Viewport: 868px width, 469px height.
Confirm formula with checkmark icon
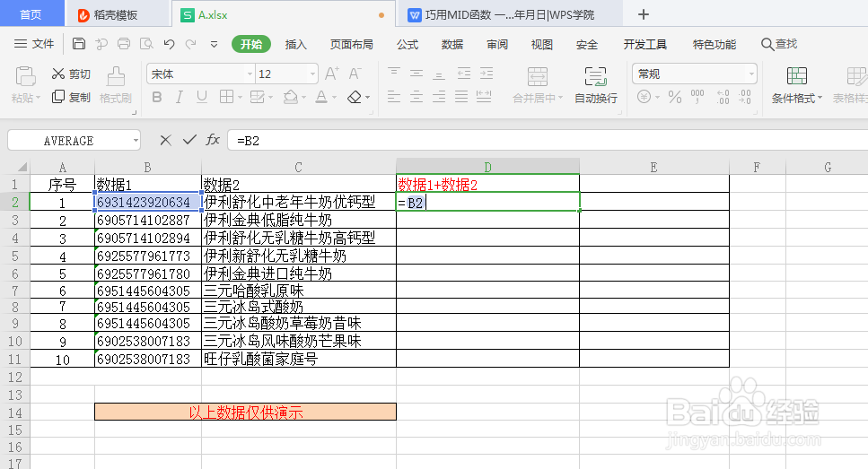(189, 140)
